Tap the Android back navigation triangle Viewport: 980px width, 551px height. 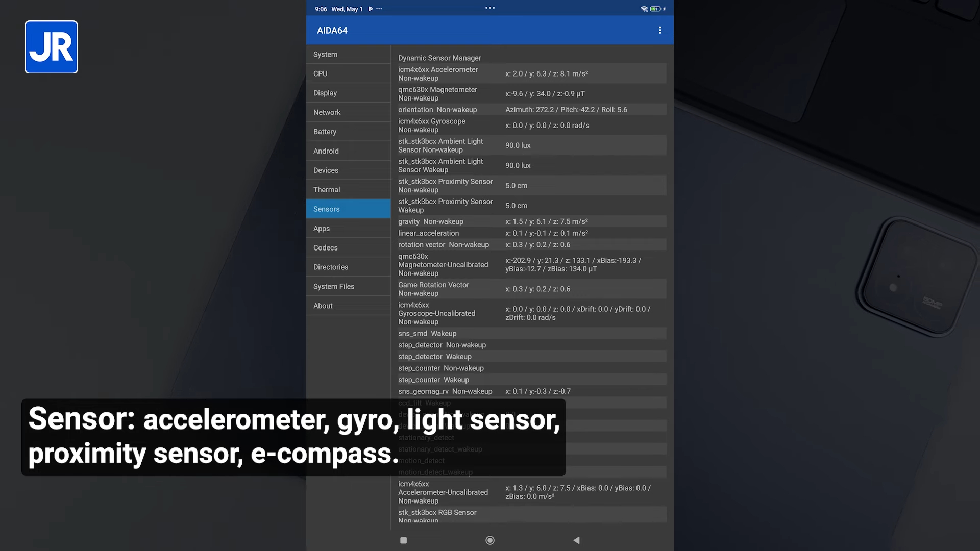point(576,540)
